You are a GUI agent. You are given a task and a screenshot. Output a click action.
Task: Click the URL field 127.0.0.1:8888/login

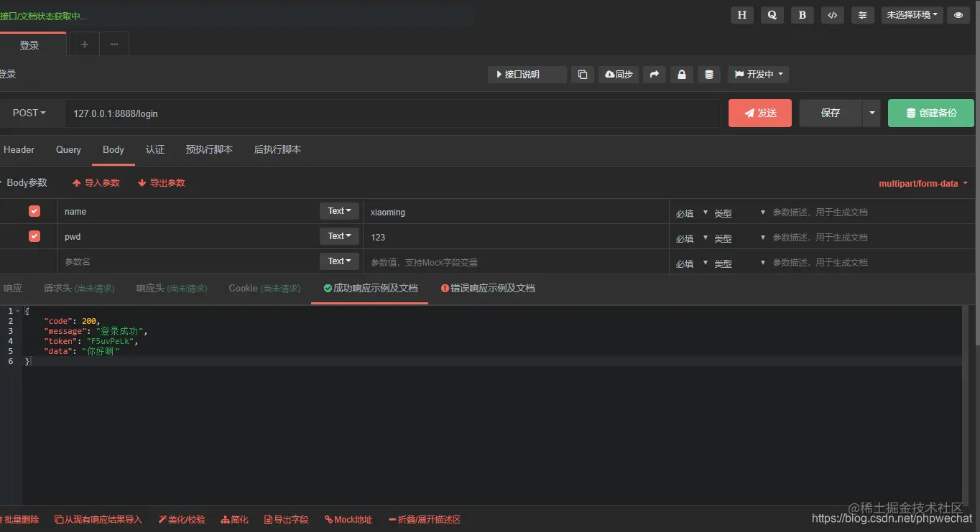tap(393, 113)
